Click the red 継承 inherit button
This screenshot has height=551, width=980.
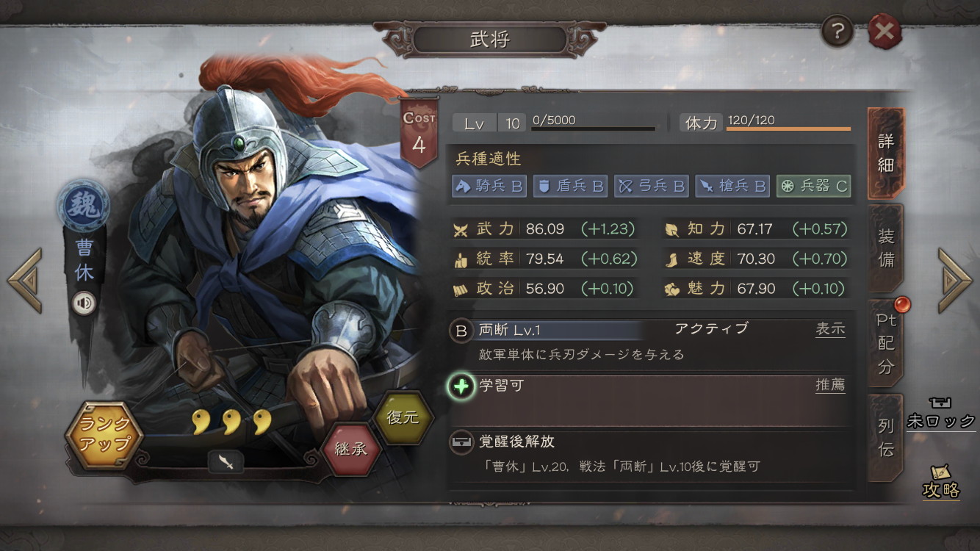[x=351, y=449]
